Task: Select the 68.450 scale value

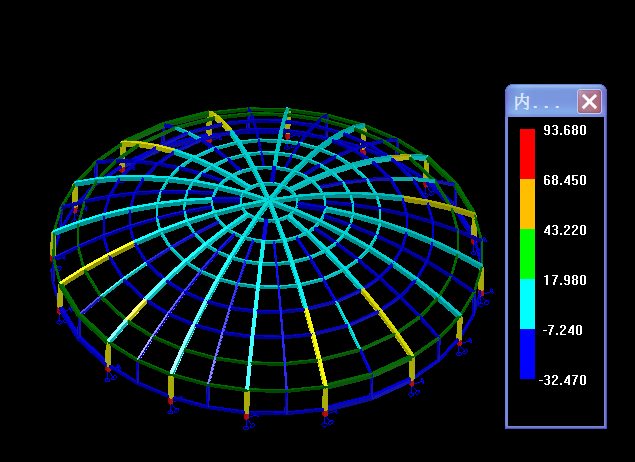Action: coord(565,180)
